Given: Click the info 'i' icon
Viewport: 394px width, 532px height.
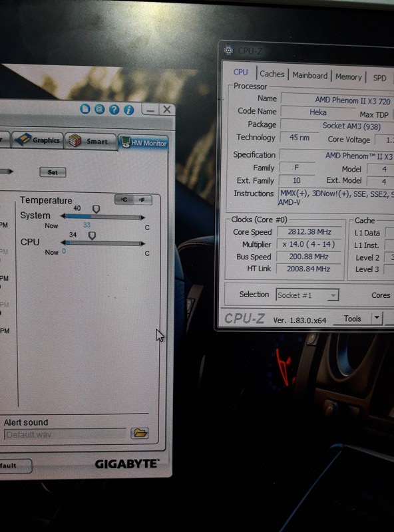Looking at the screenshot, I should [128, 110].
